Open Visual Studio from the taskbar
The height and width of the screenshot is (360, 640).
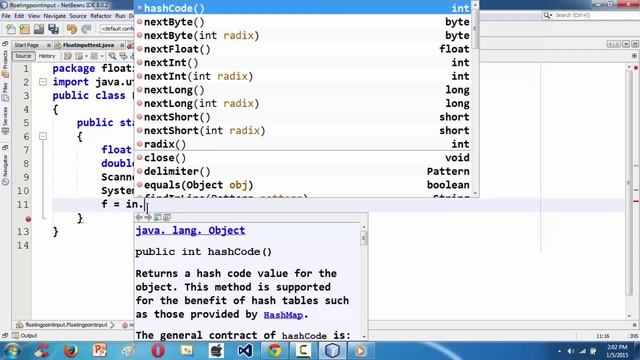tap(245, 351)
